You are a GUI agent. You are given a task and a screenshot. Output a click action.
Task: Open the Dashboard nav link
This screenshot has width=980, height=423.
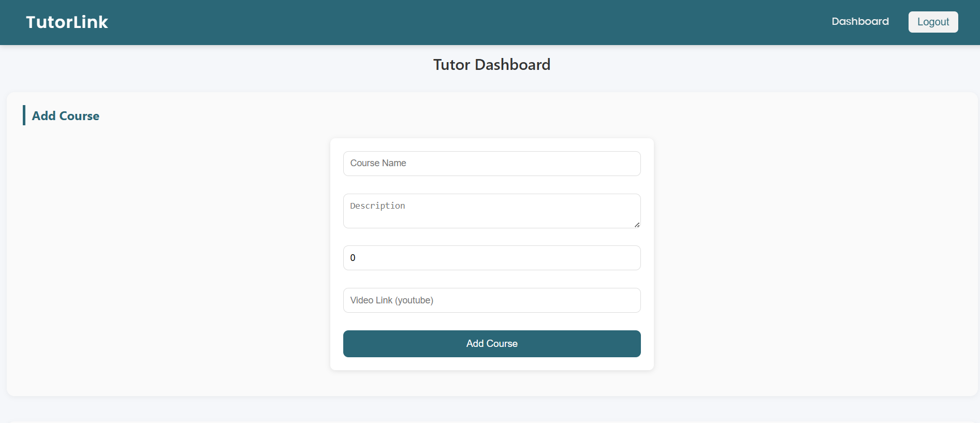coord(860,22)
